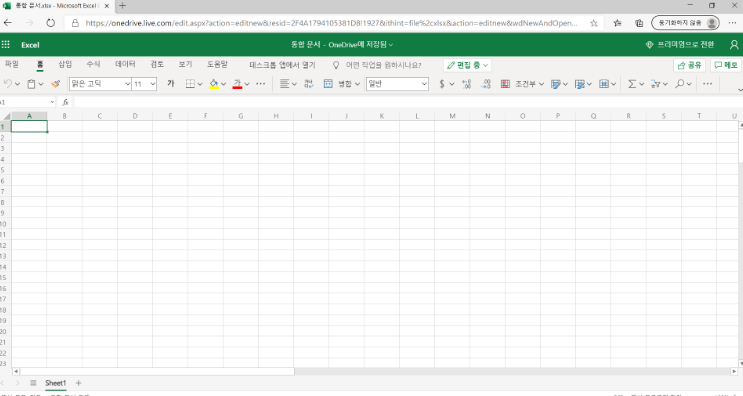This screenshot has height=396, width=743.
Task: Apply currency dollar format
Action: click(x=442, y=84)
